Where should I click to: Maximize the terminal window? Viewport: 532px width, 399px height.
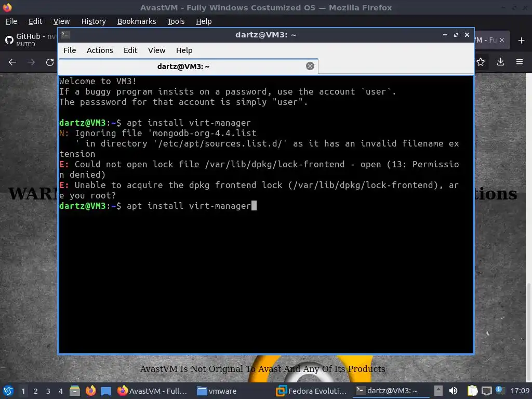456,35
